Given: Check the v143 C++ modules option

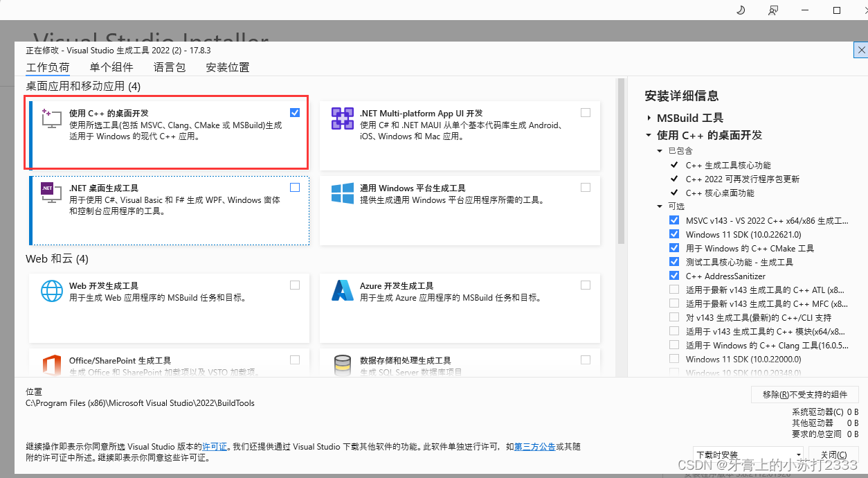Looking at the screenshot, I should (674, 331).
